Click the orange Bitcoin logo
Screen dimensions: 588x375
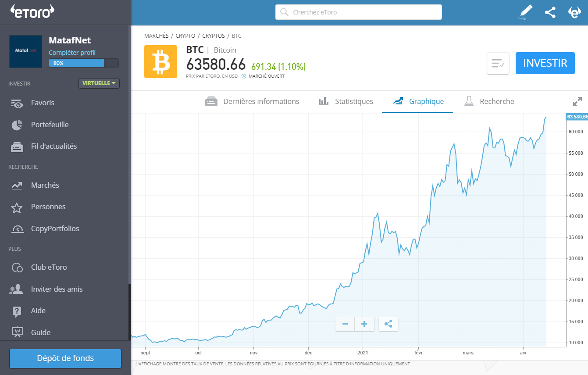click(x=160, y=61)
